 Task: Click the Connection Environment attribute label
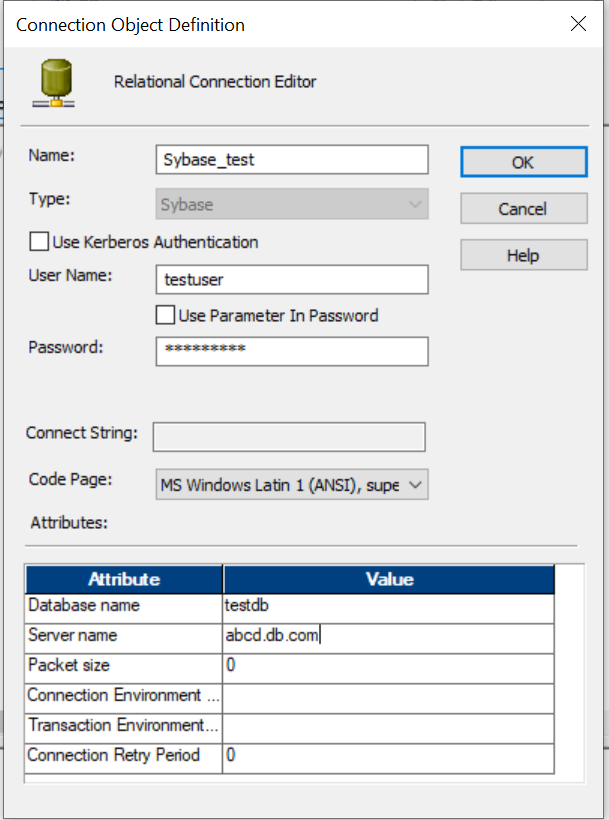click(124, 698)
